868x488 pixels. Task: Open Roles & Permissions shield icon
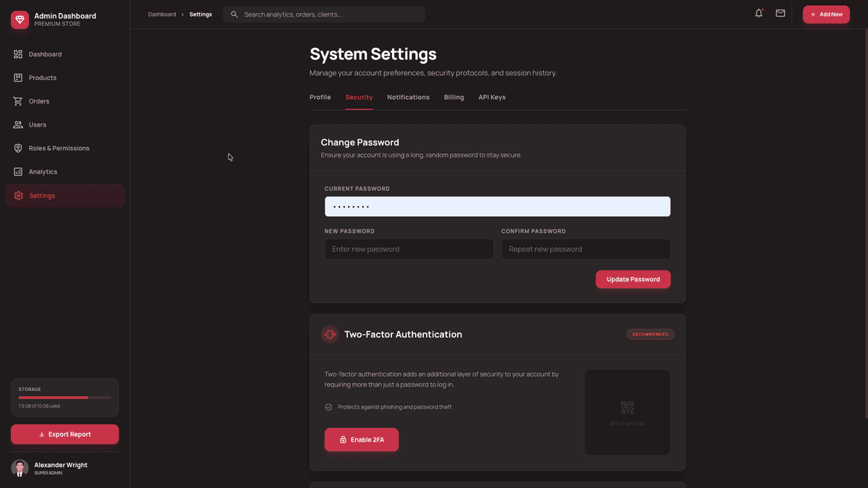click(x=17, y=148)
